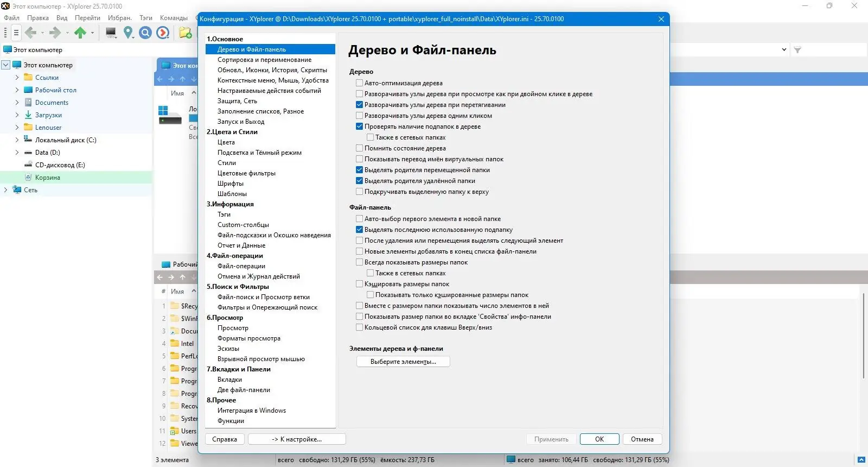Enable Всегда показывать размеры папок
The image size is (868, 467).
coord(359,262)
